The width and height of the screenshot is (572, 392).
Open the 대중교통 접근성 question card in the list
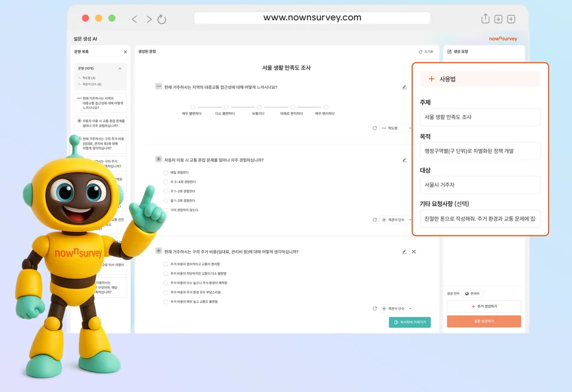point(100,103)
